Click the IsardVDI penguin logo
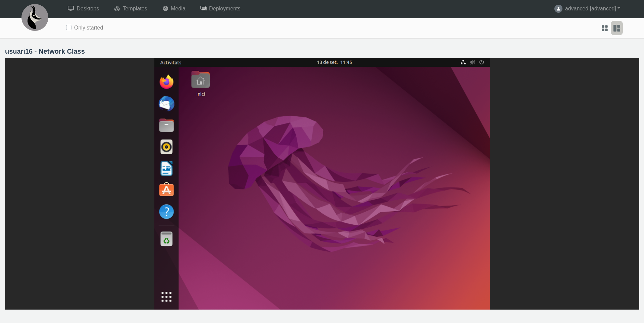The image size is (644, 323). pos(35,17)
